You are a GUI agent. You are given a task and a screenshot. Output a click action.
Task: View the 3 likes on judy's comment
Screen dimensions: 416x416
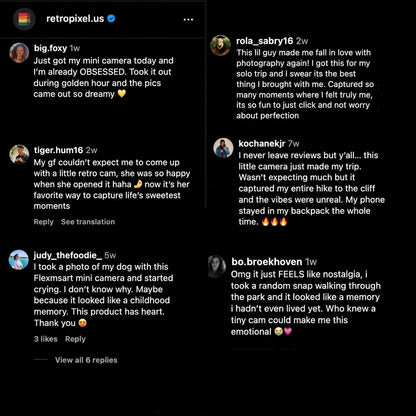tap(46, 339)
